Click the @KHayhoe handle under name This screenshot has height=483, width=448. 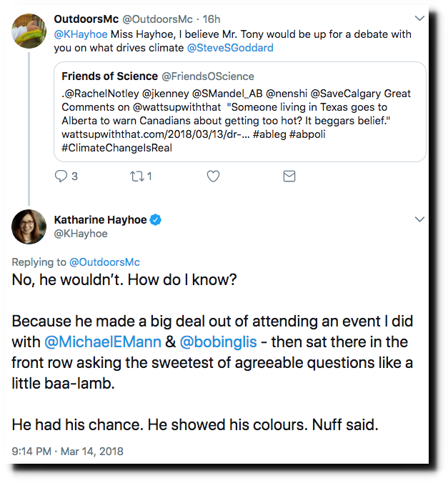[81, 234]
